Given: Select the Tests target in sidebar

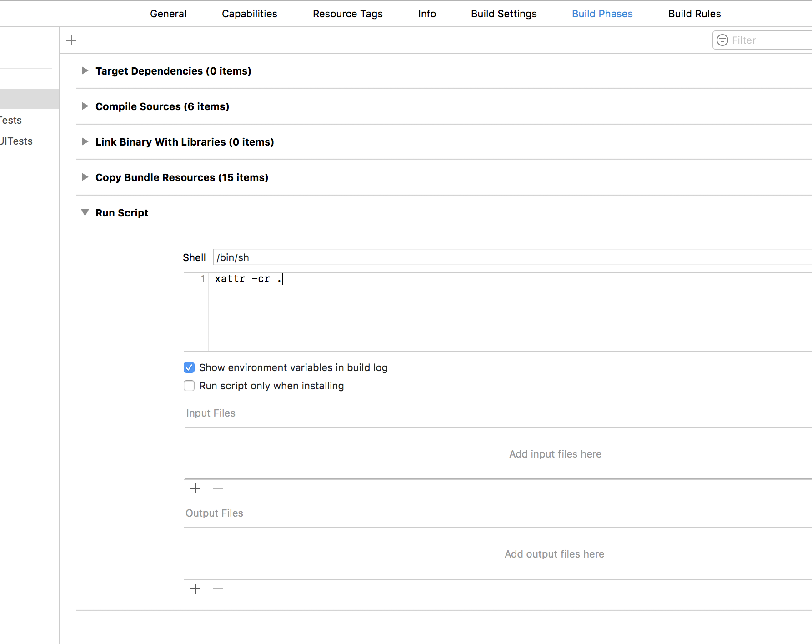Looking at the screenshot, I should tap(11, 120).
